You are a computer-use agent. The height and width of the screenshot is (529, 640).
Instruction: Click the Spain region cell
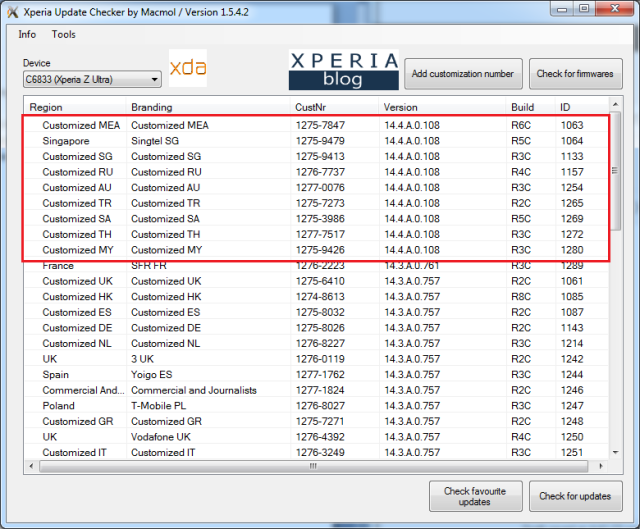(56, 375)
